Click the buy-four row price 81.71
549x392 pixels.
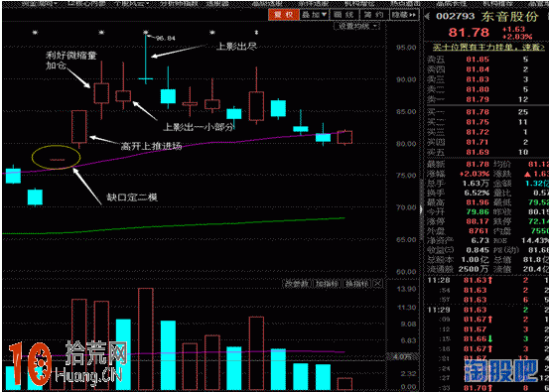tap(478, 142)
